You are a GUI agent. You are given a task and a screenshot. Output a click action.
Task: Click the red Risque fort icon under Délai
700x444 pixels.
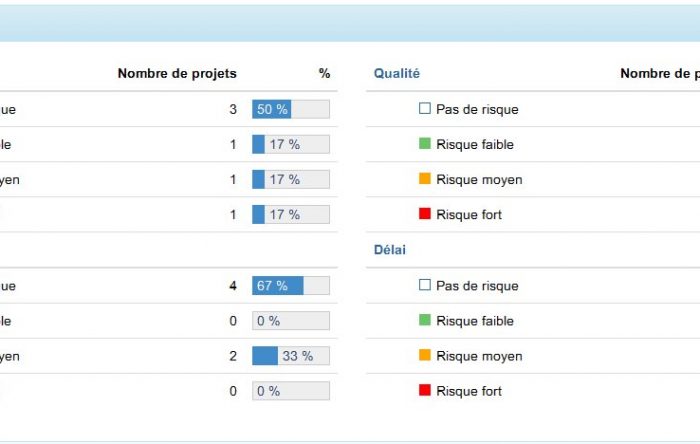coord(425,390)
